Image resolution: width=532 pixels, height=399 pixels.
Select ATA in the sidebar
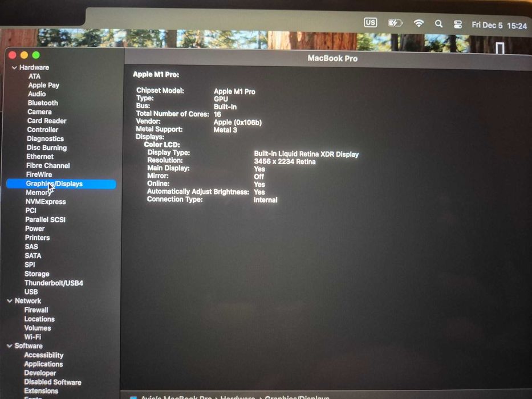click(34, 76)
